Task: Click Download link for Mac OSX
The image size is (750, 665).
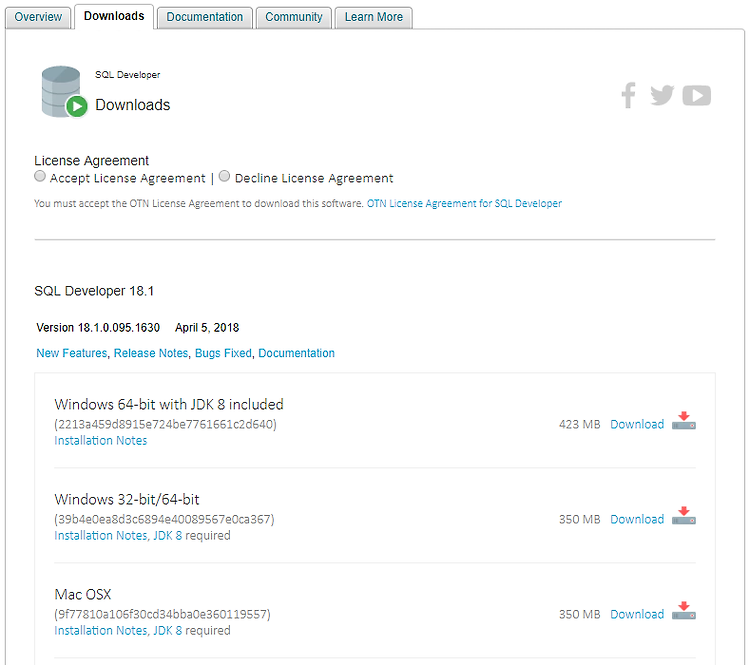Action: coord(637,614)
